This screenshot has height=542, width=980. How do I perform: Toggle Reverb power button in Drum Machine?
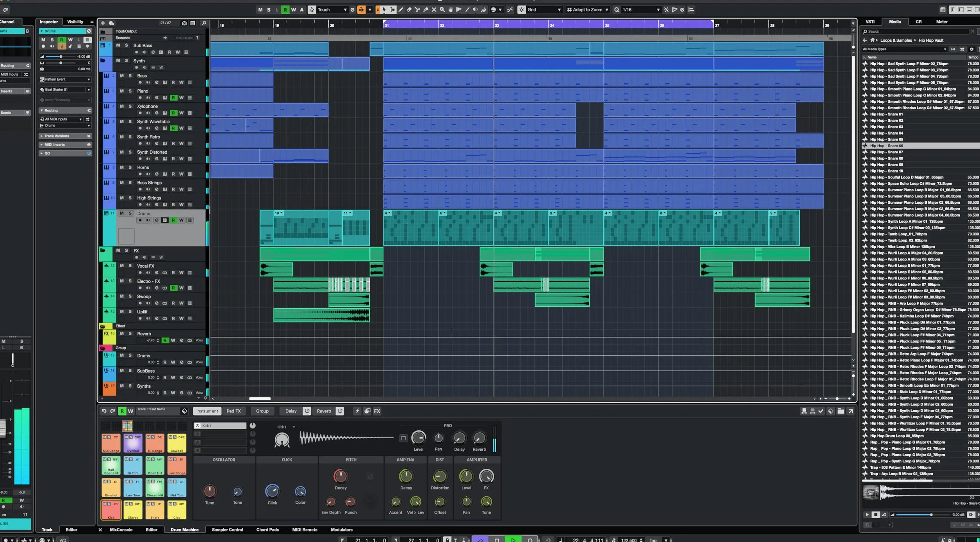click(x=340, y=411)
